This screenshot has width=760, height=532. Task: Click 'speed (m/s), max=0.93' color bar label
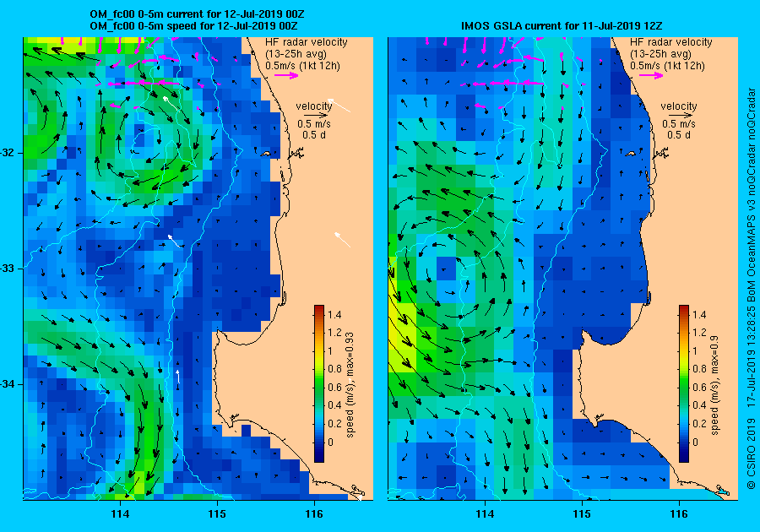(x=350, y=385)
